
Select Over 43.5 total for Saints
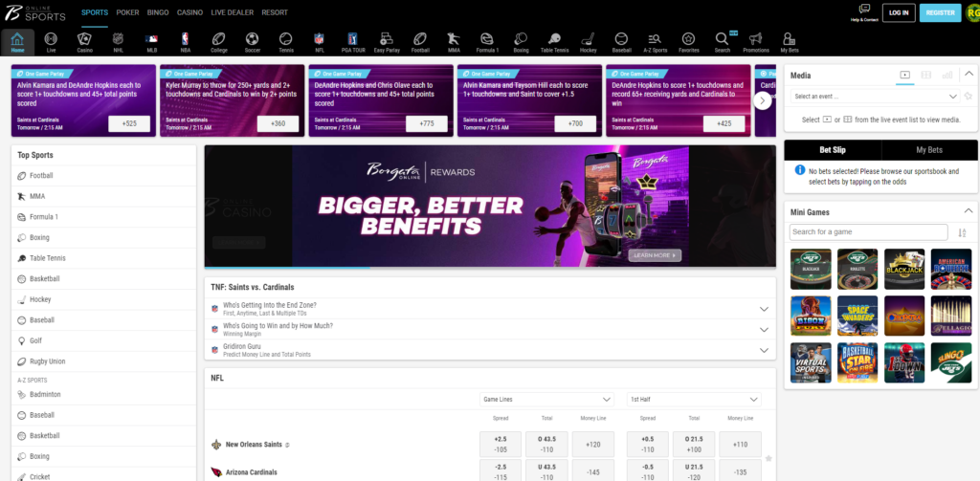coord(546,444)
